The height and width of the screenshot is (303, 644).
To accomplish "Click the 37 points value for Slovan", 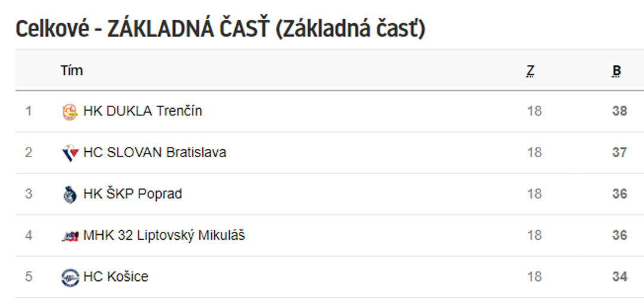I will pos(620,152).
